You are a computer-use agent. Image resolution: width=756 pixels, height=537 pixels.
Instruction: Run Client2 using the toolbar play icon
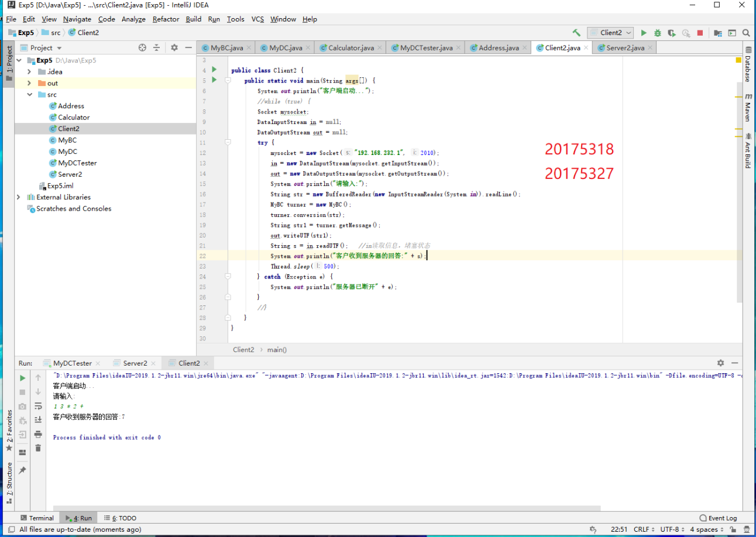click(644, 33)
